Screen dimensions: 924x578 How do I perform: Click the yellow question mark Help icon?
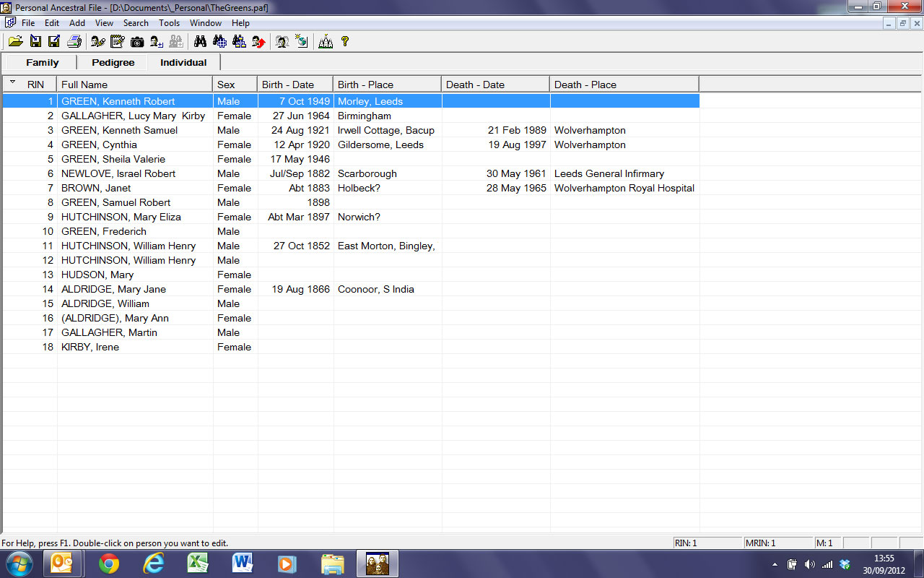pyautogui.click(x=345, y=42)
